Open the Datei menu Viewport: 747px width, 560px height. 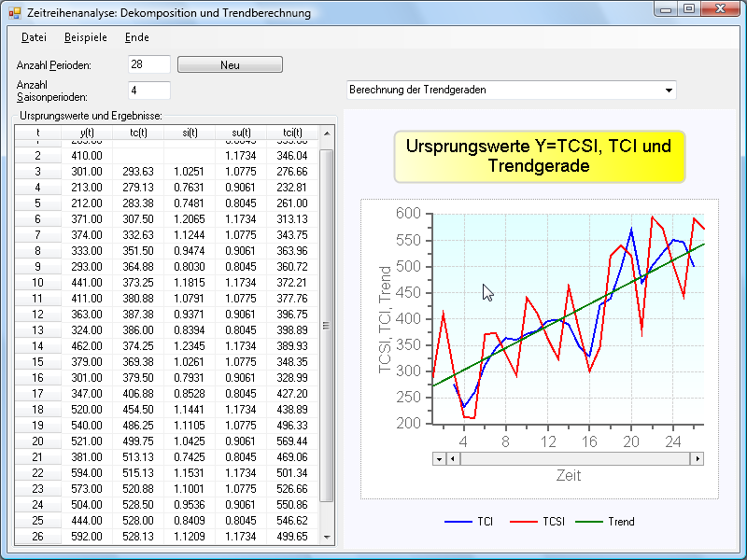34,37
